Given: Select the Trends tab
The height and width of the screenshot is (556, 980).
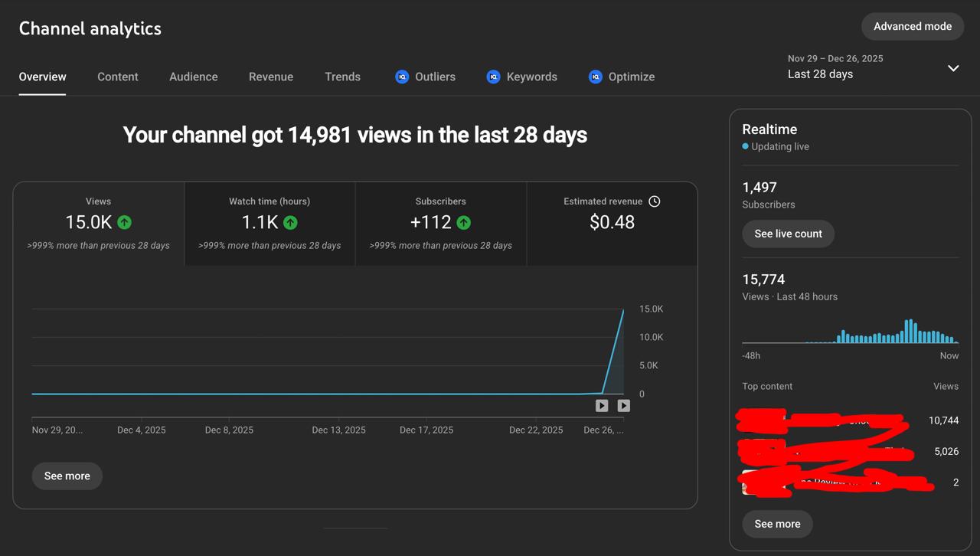Looking at the screenshot, I should tap(342, 77).
